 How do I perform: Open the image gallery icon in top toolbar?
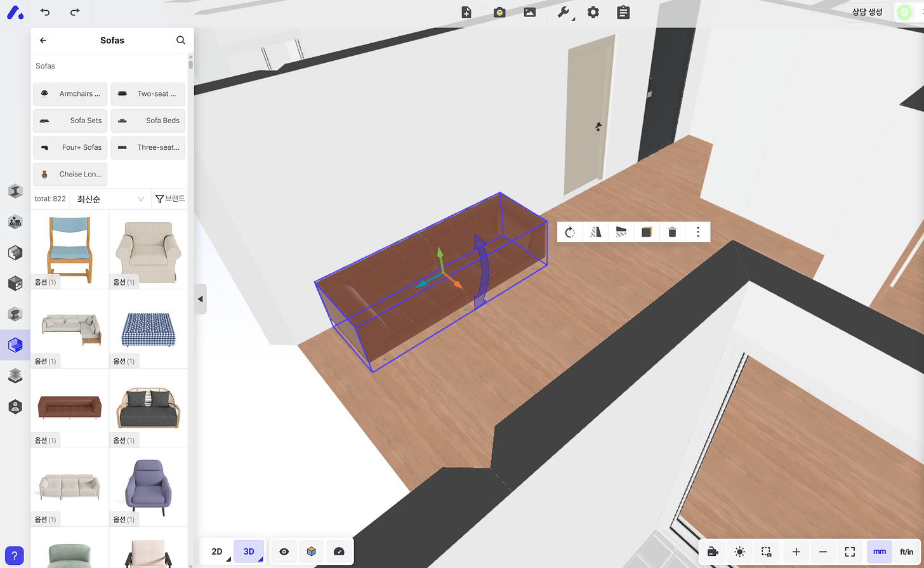(529, 12)
